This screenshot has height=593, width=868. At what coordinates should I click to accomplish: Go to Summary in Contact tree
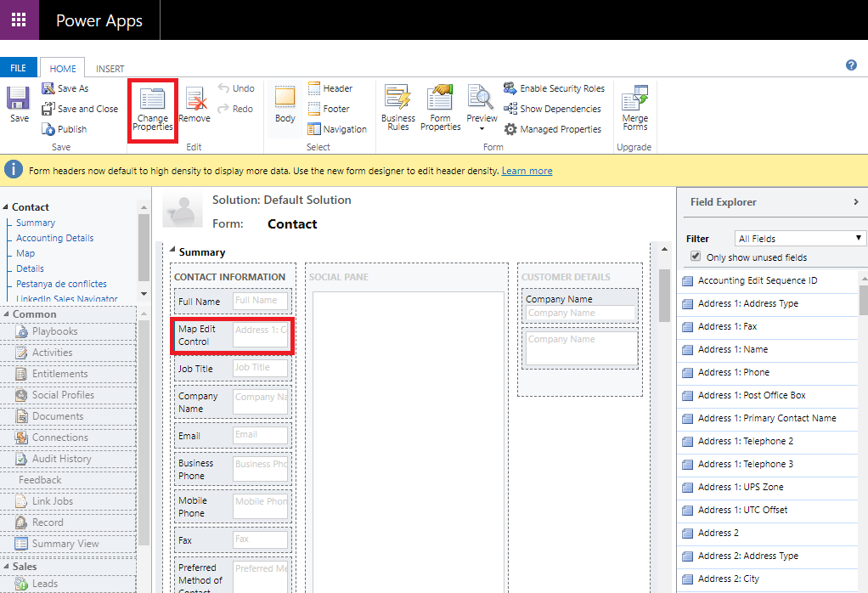(36, 223)
